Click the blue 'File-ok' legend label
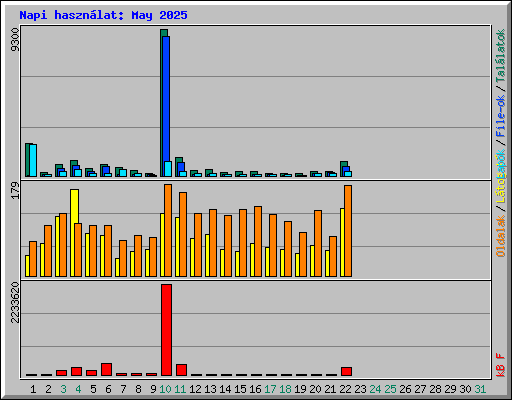The image size is (512, 400). click(500, 116)
